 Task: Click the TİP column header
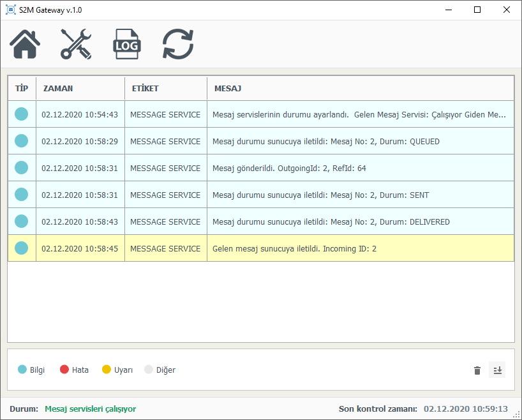click(x=22, y=88)
